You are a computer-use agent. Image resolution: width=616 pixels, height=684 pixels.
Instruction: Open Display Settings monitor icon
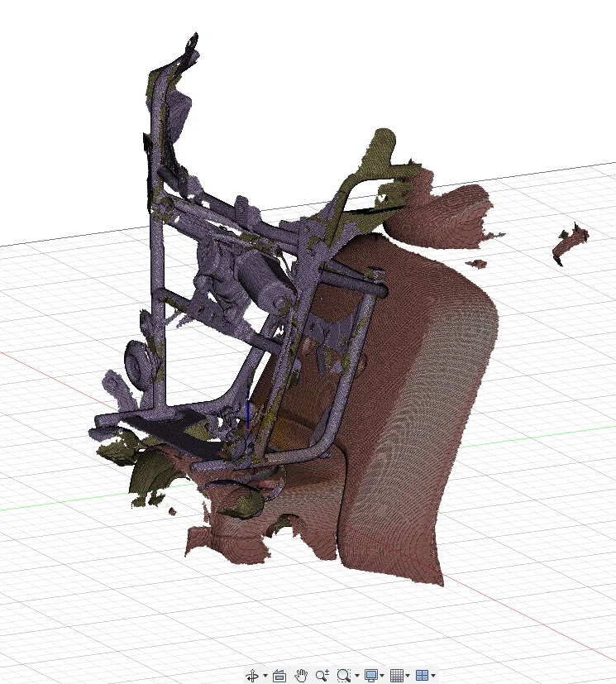click(x=370, y=676)
